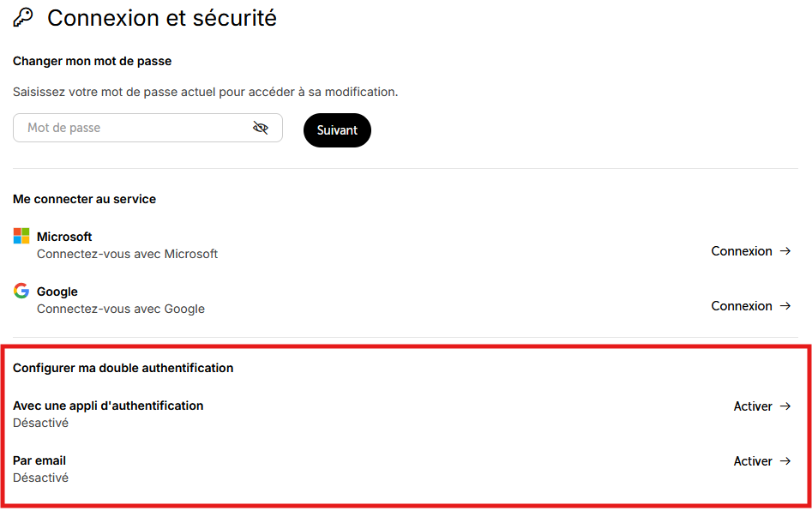Click arrow next to Google Connexion
Screen dimensions: 812x511
785,306
